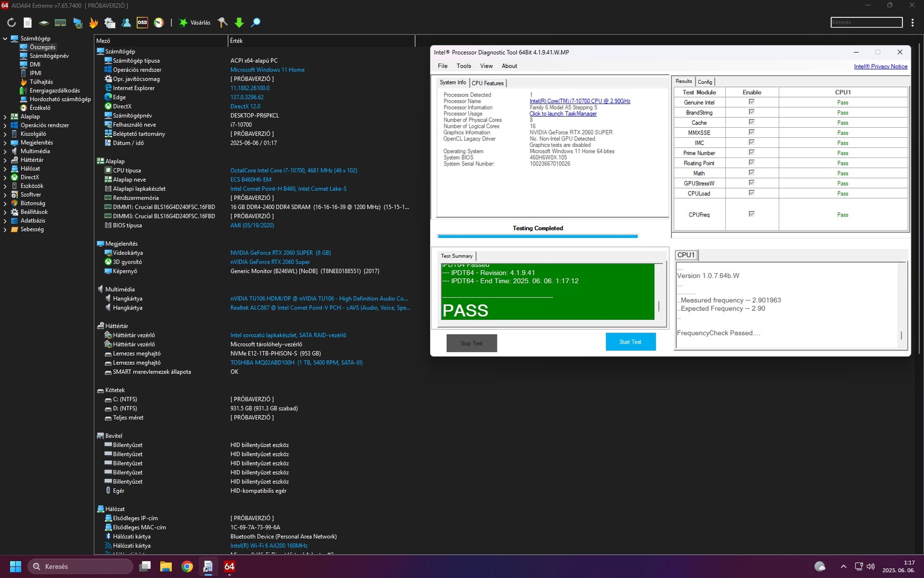Open the Tools menu in Intel Diagnostic Tool
924x578 pixels.
coord(464,66)
